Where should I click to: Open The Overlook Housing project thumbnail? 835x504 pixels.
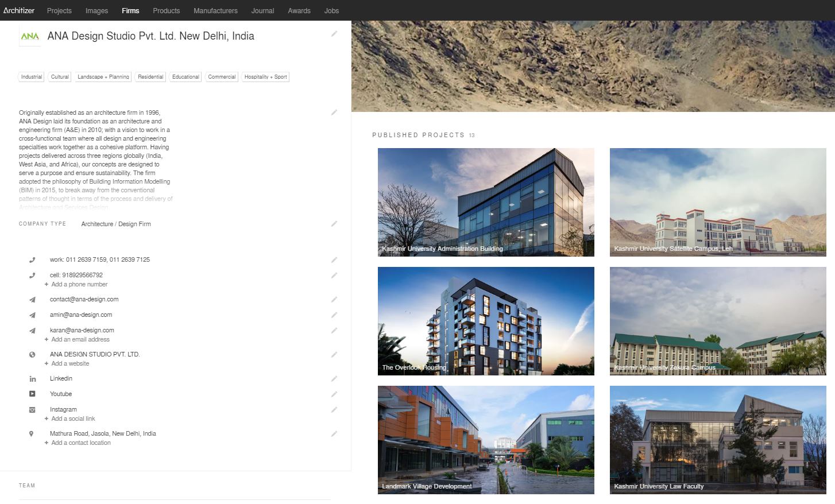[486, 321]
